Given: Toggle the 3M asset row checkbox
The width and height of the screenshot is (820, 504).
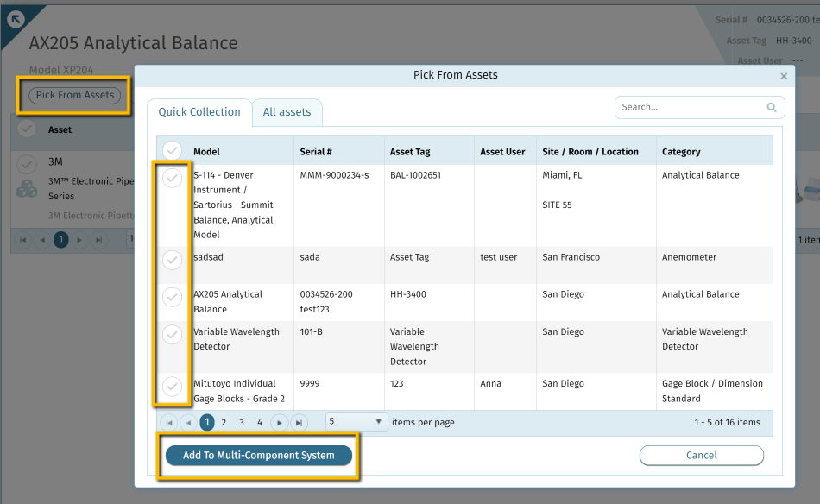Looking at the screenshot, I should (x=27, y=164).
